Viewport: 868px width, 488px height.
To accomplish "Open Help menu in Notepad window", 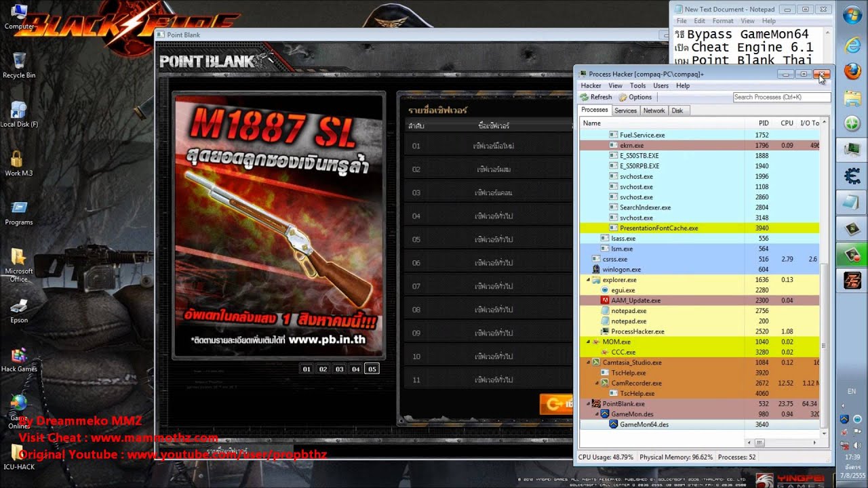I will click(769, 21).
